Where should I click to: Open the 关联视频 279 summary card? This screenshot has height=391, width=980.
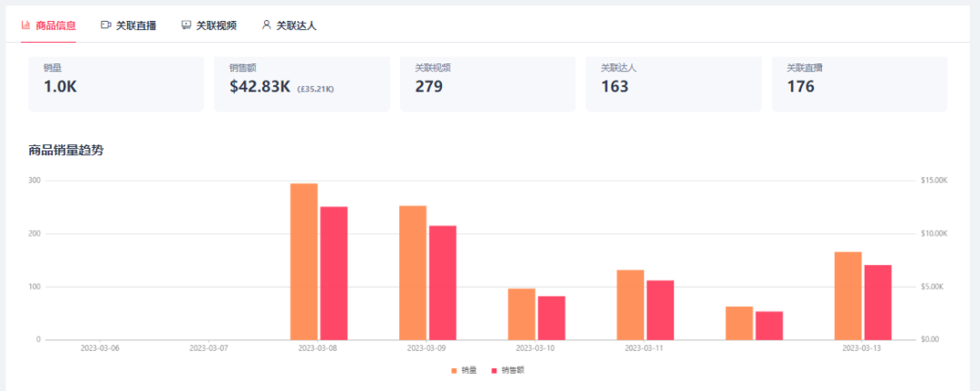(487, 83)
